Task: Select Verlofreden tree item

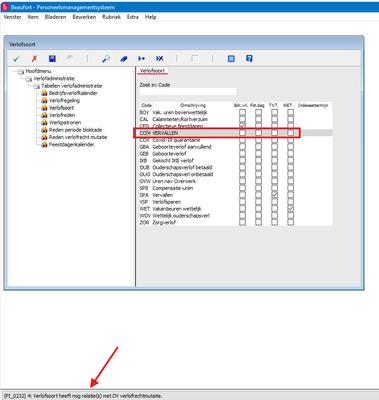Action: (x=62, y=115)
